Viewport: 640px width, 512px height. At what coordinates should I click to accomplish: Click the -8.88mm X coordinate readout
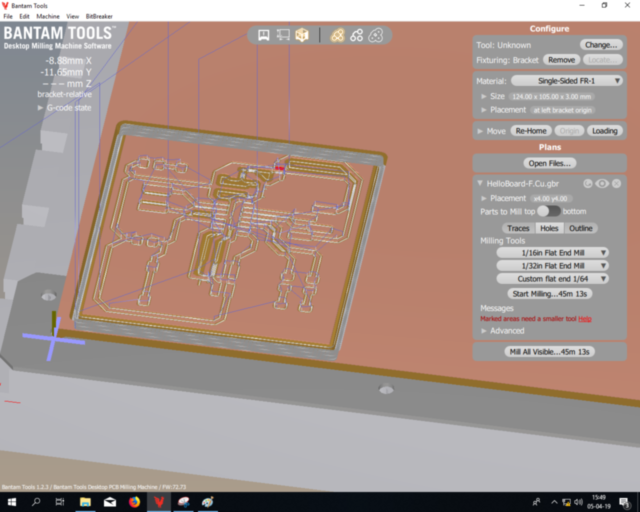click(x=69, y=61)
